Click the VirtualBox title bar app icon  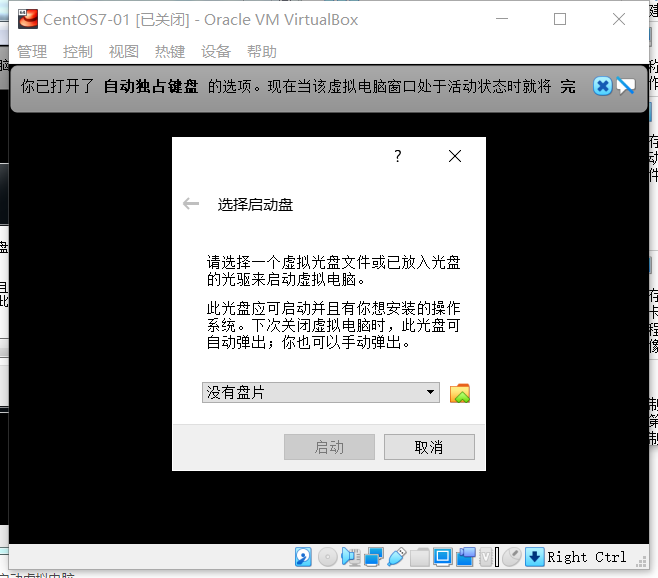tap(28, 19)
